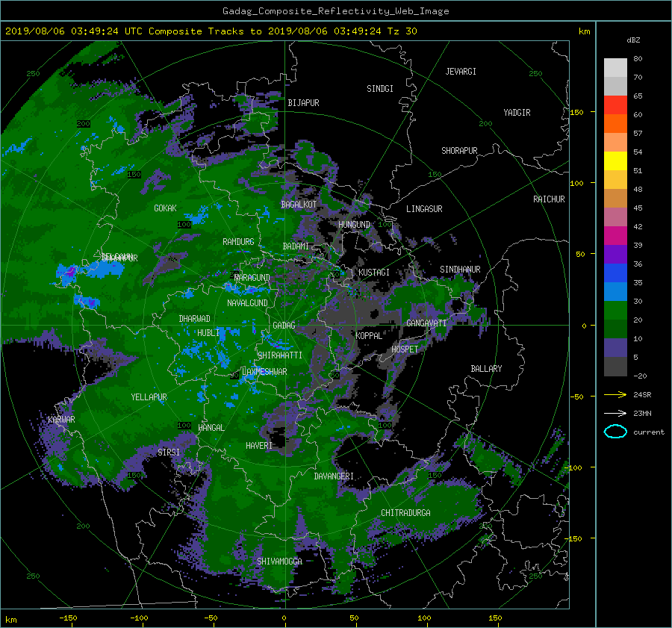672x628 pixels.
Task: Click the white 23MN arrow legend icon
Action: pyautogui.click(x=615, y=413)
